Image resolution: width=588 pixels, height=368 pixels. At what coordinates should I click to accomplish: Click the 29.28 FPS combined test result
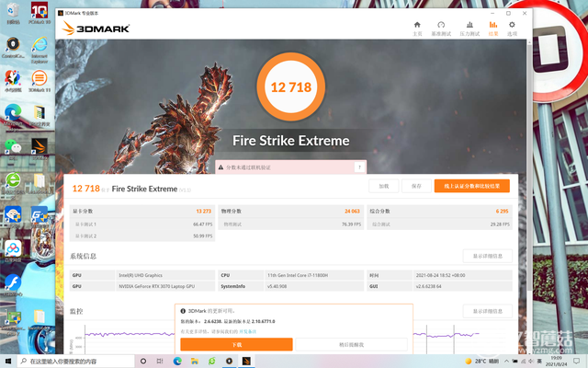(500, 224)
